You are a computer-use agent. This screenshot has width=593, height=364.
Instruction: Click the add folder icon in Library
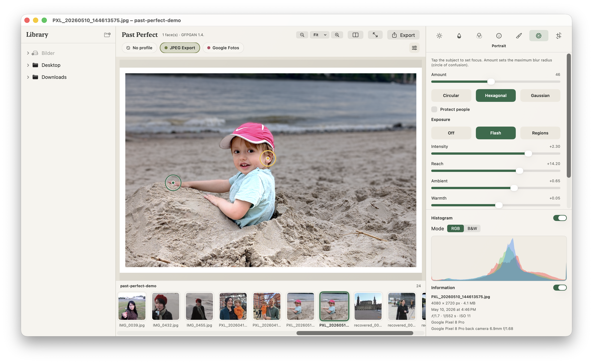click(x=107, y=35)
